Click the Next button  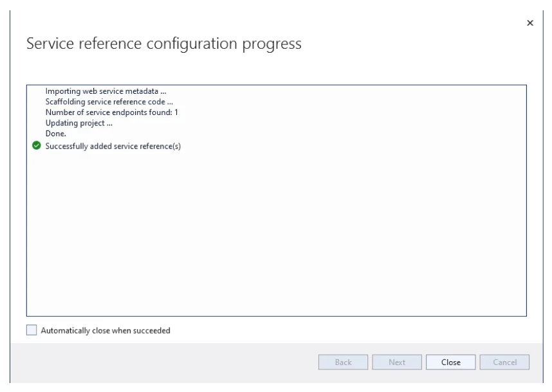pyautogui.click(x=396, y=362)
